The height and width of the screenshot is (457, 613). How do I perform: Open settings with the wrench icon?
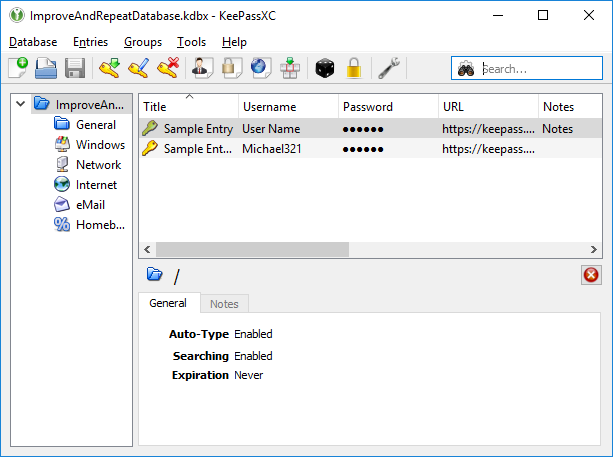[389, 68]
